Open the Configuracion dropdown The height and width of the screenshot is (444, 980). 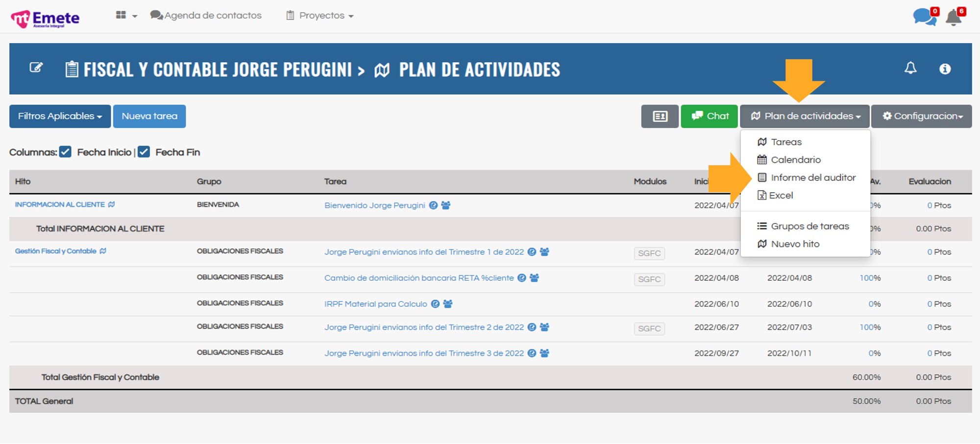pos(921,117)
